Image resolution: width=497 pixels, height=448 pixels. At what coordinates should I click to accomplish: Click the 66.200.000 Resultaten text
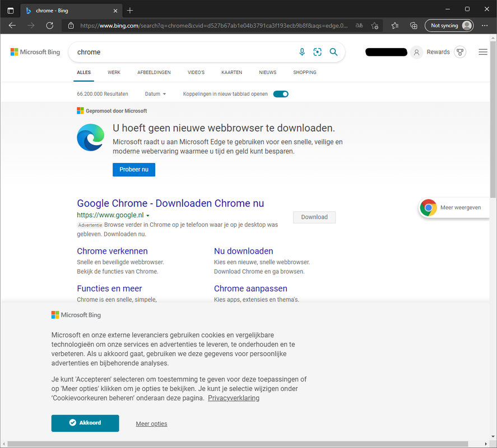[103, 94]
